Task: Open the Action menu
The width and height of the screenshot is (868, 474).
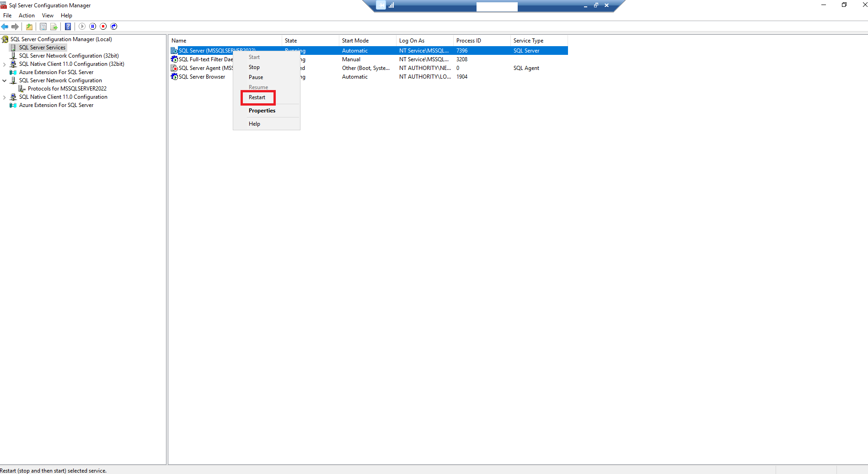Action: [x=27, y=15]
